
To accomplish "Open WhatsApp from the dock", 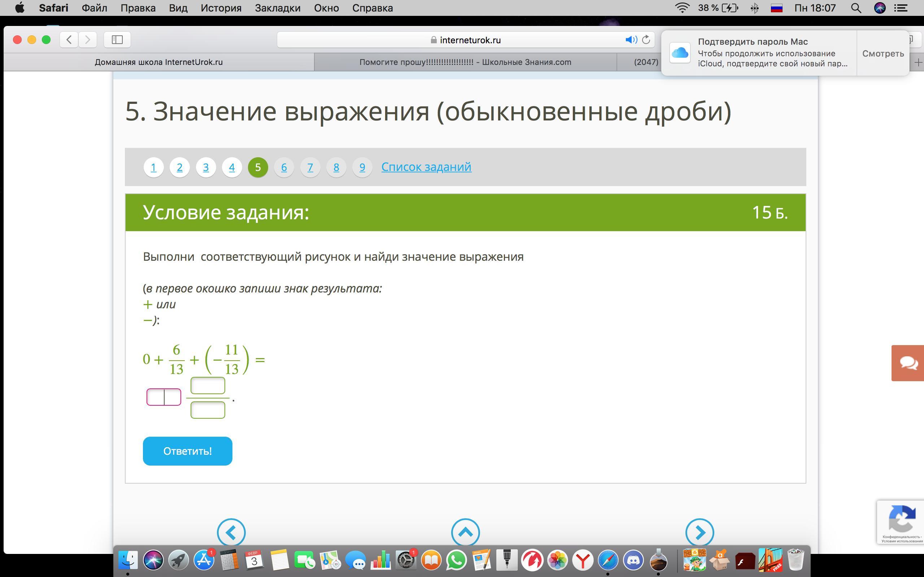I will point(456,560).
